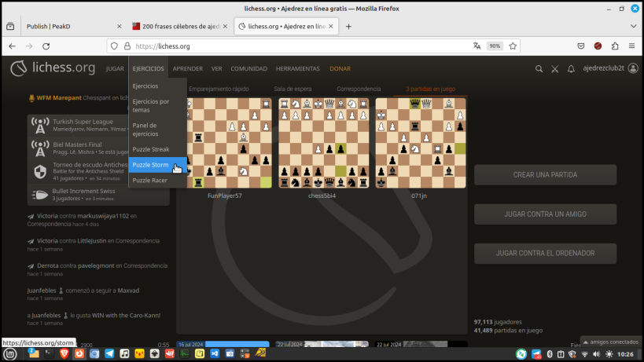Click Firefox back arrow

point(13,46)
